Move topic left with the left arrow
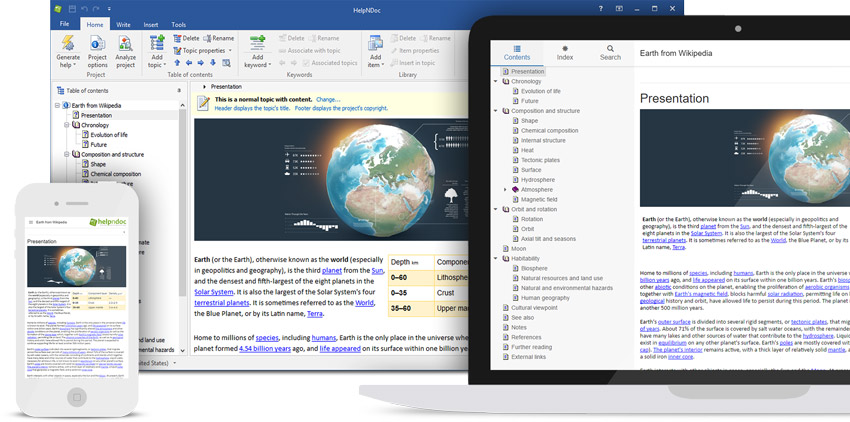 coord(189,63)
